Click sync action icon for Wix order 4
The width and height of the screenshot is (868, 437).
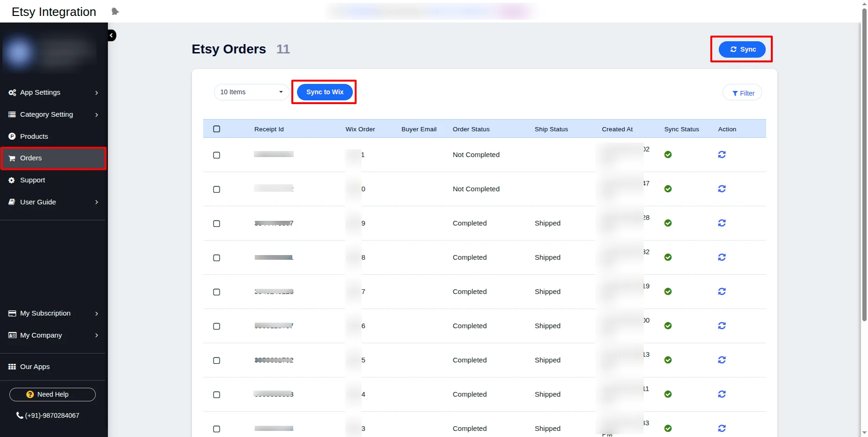pos(722,394)
